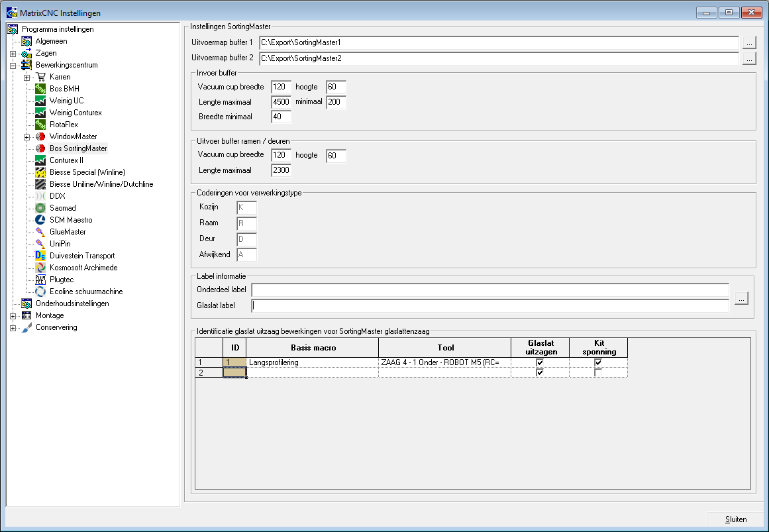Enable Kit sponning checkbox in row 2
769x532 pixels.
[598, 372]
